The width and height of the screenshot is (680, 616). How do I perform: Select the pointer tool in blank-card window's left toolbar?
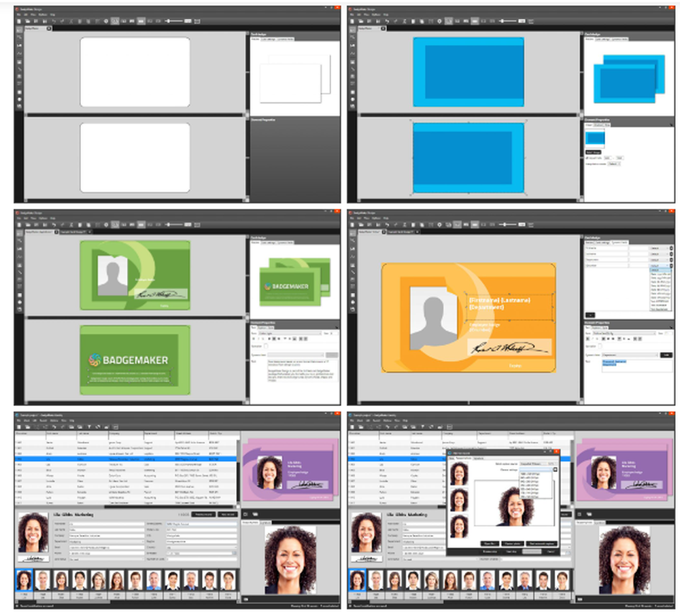[20, 31]
